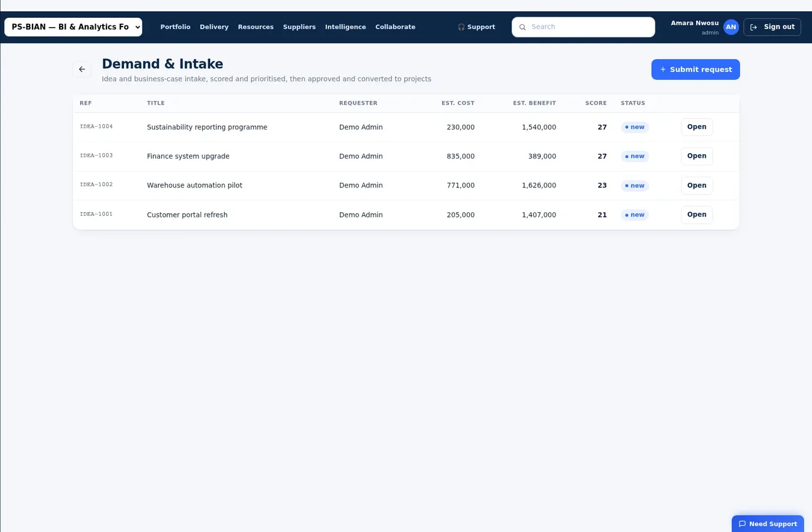Click the est. benefit value 1,626,000
This screenshot has height=532, width=812.
[539, 186]
